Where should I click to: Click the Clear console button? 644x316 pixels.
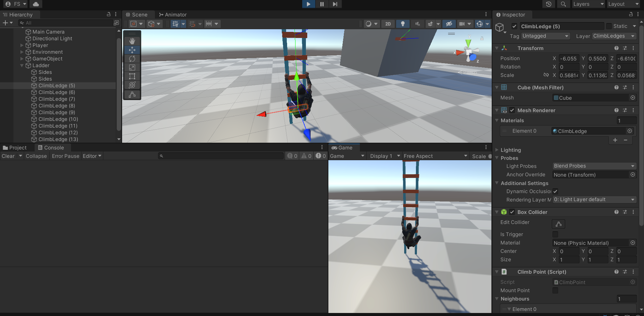(x=8, y=156)
